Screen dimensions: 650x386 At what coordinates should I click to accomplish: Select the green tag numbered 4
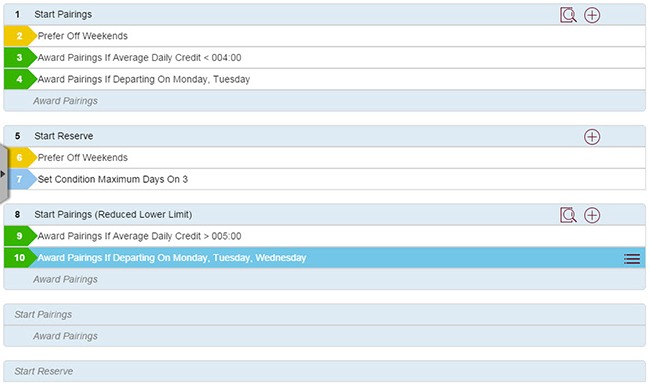coord(20,79)
